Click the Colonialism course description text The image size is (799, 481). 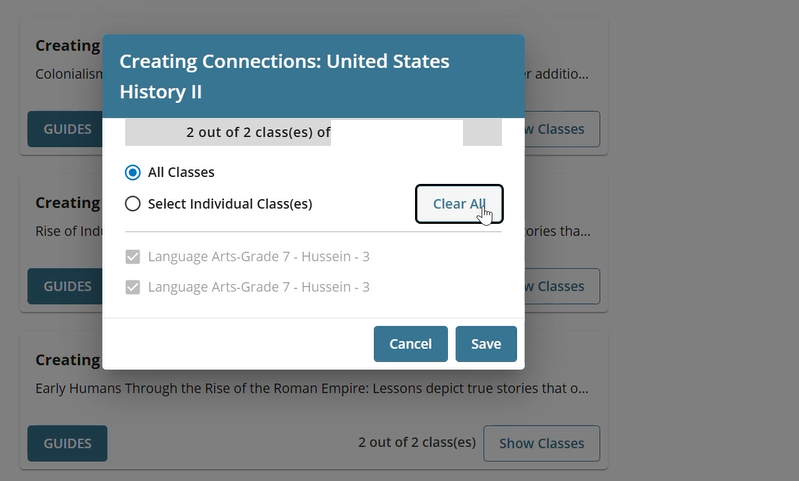(67, 74)
